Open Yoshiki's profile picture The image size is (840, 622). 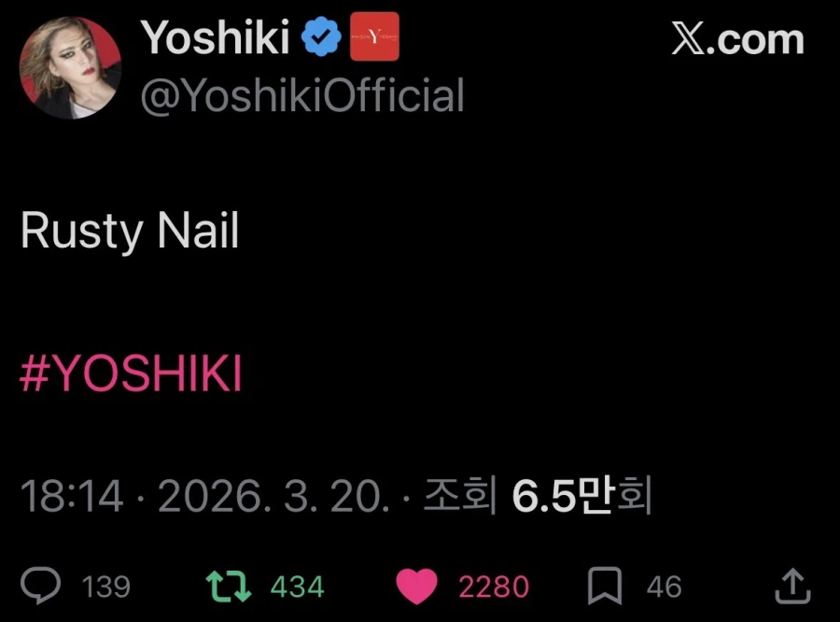click(71, 67)
